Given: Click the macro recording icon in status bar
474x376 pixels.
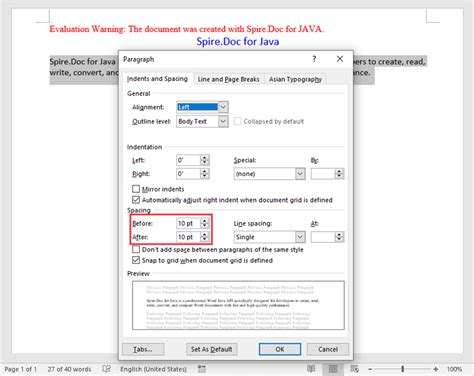Looking at the screenshot, I should pos(202,369).
